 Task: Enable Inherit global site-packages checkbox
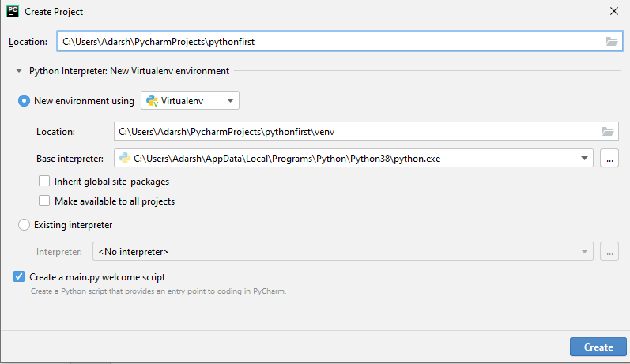click(44, 181)
